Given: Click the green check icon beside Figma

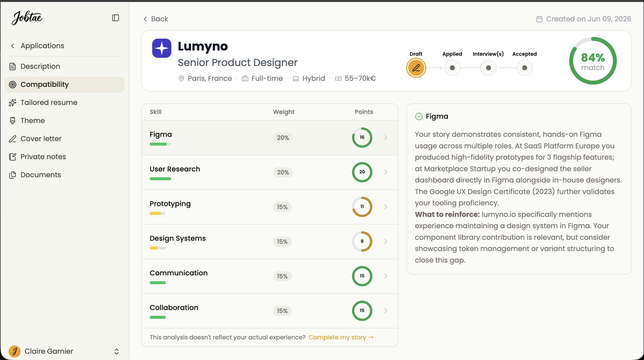Looking at the screenshot, I should (x=419, y=116).
